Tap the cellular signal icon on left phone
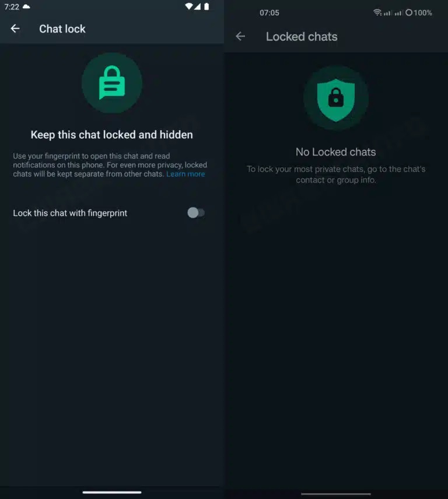Viewport: 448px width, 499px height. point(197,6)
